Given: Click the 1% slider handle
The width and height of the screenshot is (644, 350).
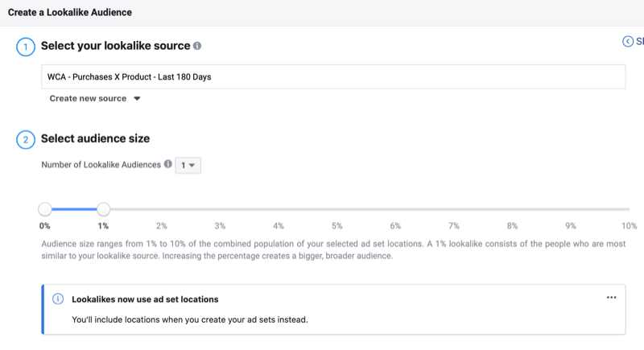Looking at the screenshot, I should [103, 209].
